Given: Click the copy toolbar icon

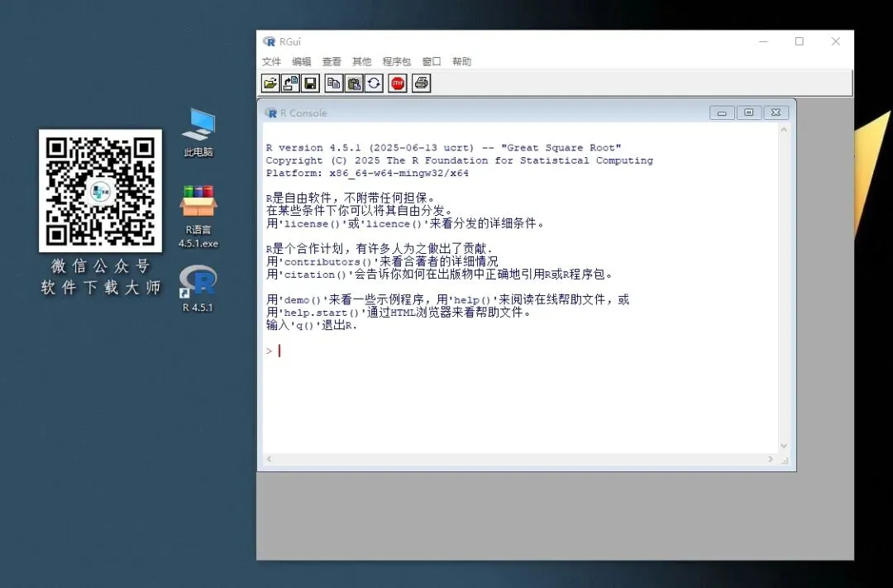Looking at the screenshot, I should click(334, 84).
